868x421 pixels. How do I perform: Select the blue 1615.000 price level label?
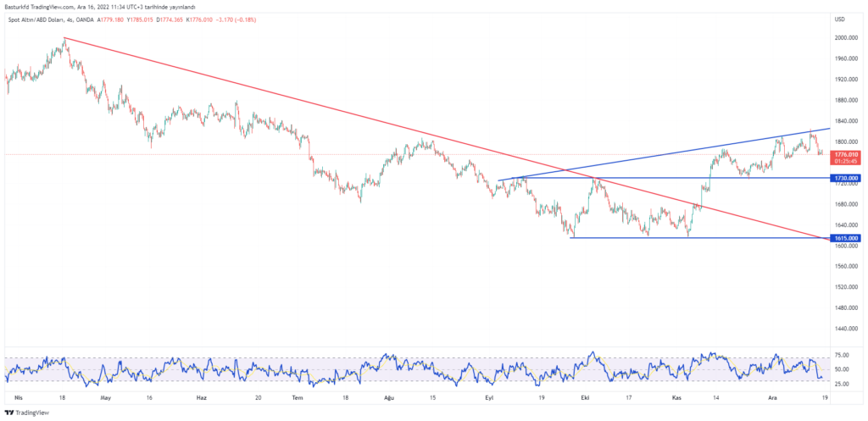(x=846, y=238)
